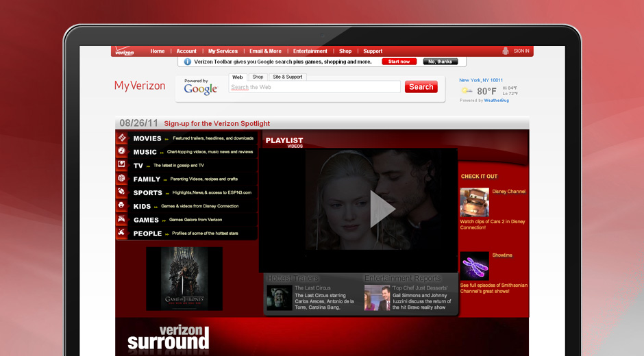Click the New York, NY 10011 location link
Image resolution: width=644 pixels, height=356 pixels.
pos(481,81)
